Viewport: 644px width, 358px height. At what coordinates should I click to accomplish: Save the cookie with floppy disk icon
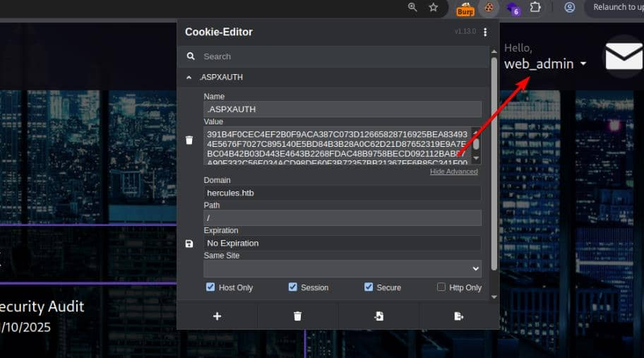click(x=189, y=244)
